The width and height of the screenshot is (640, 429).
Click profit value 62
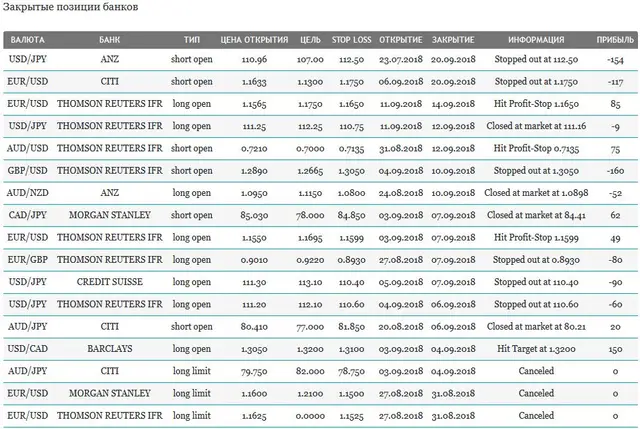615,215
